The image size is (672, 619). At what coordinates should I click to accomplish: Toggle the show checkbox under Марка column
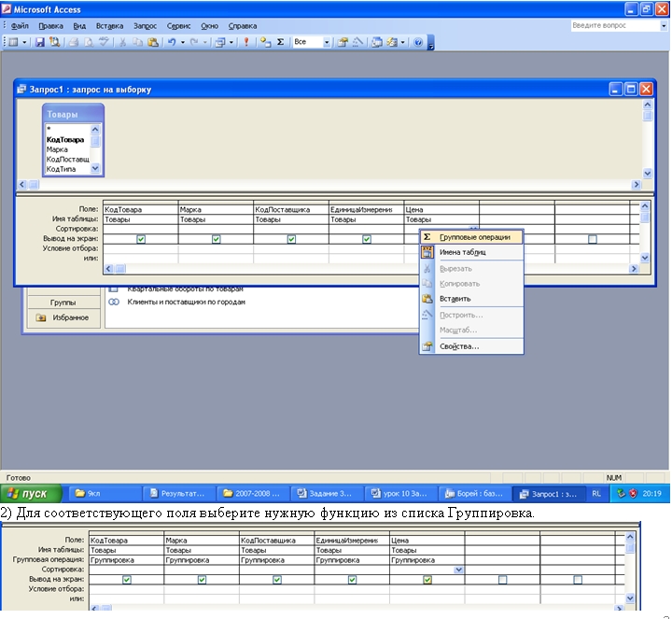click(217, 239)
